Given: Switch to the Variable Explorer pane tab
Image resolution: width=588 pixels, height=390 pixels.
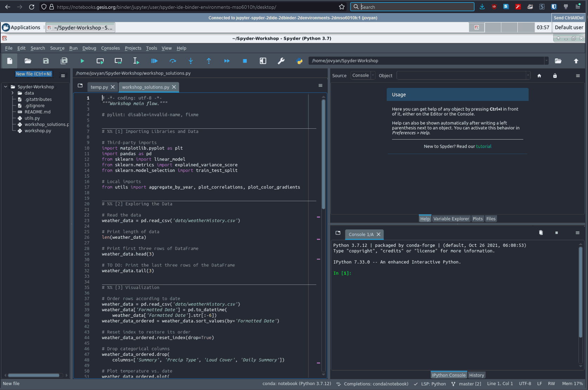Looking at the screenshot, I should (x=451, y=219).
